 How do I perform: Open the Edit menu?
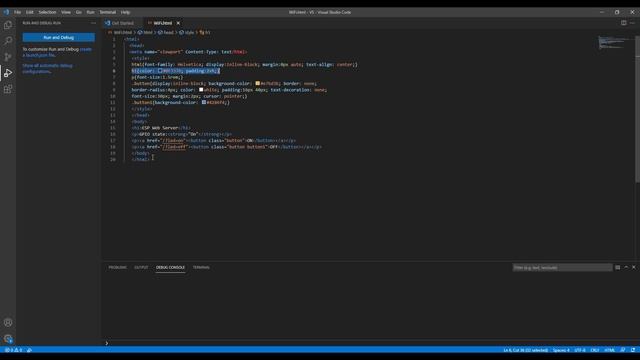pyautogui.click(x=29, y=12)
